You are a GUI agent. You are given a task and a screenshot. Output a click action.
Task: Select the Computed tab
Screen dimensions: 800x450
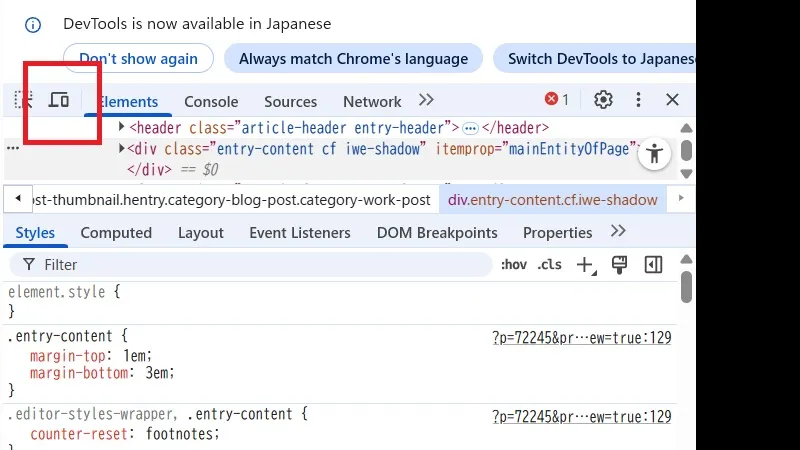tap(116, 233)
